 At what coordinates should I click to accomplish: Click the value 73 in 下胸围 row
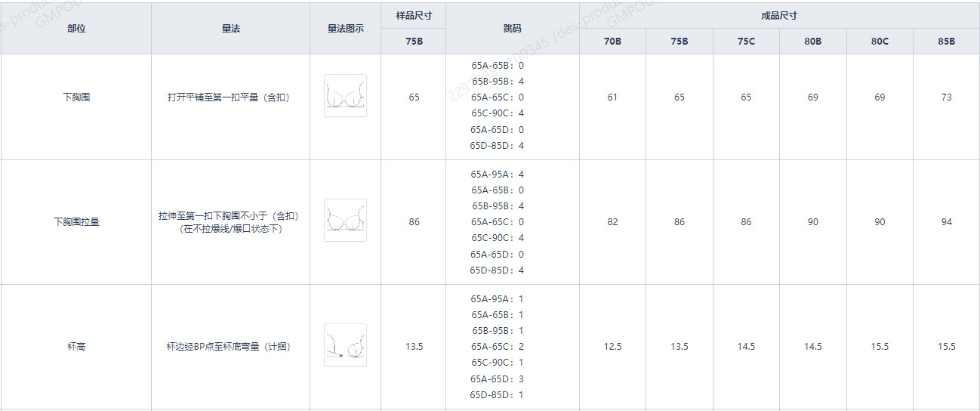(x=947, y=97)
